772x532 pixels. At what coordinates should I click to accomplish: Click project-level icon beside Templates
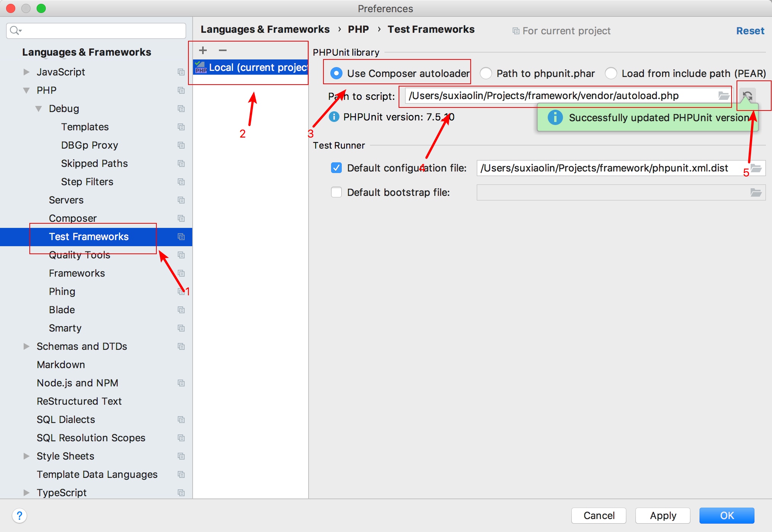click(x=181, y=127)
